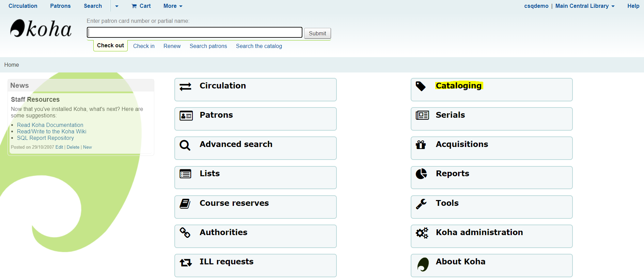Click Search in the top menu bar
This screenshot has width=644, height=280.
pyautogui.click(x=93, y=6)
